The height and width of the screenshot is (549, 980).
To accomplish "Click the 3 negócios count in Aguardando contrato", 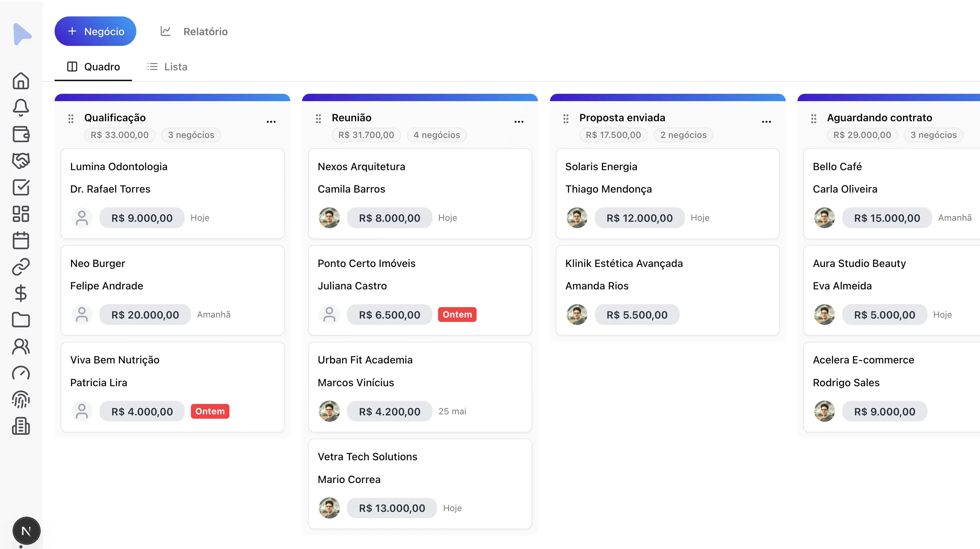I will coord(933,135).
